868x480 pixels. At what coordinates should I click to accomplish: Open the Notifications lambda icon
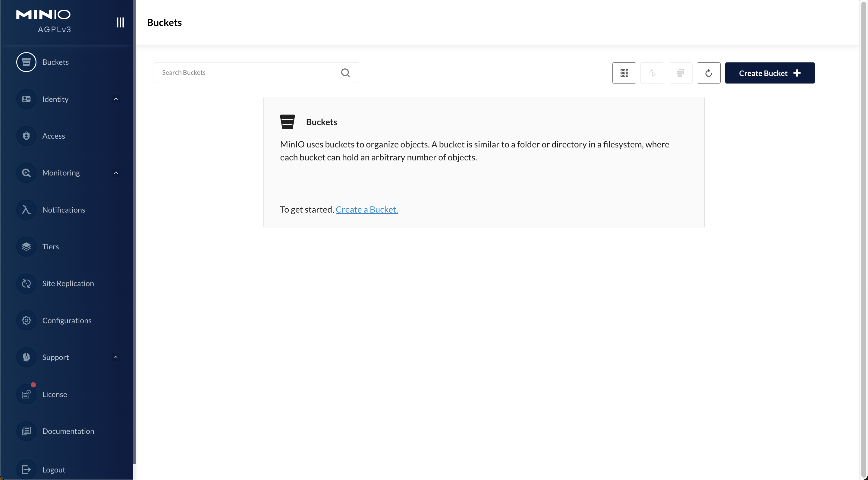(x=26, y=210)
